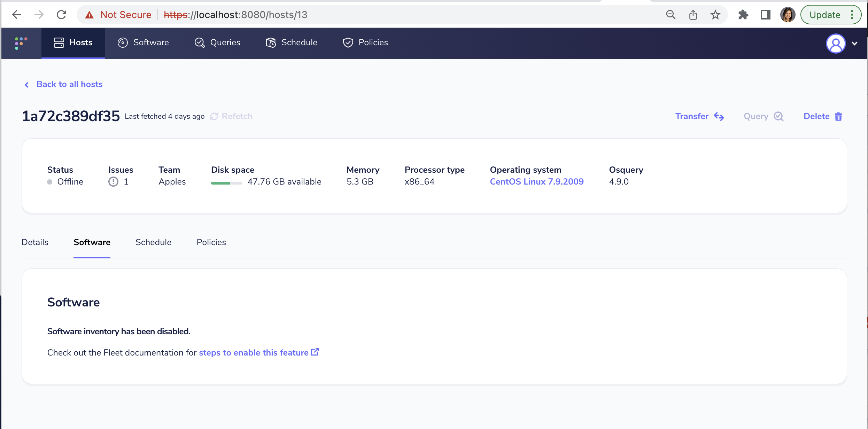The height and width of the screenshot is (429, 868).
Task: Open the host Schedule tab
Action: 153,242
